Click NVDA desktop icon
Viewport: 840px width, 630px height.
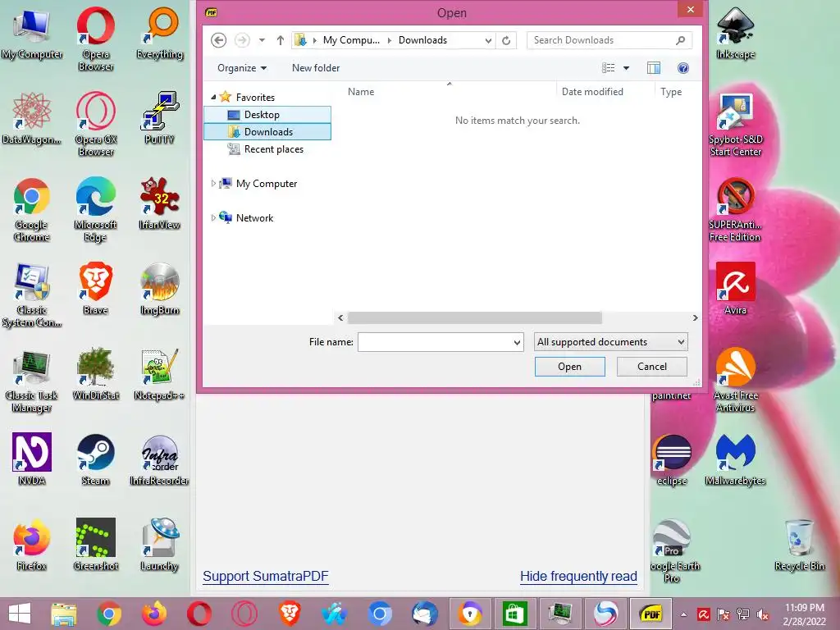32,459
